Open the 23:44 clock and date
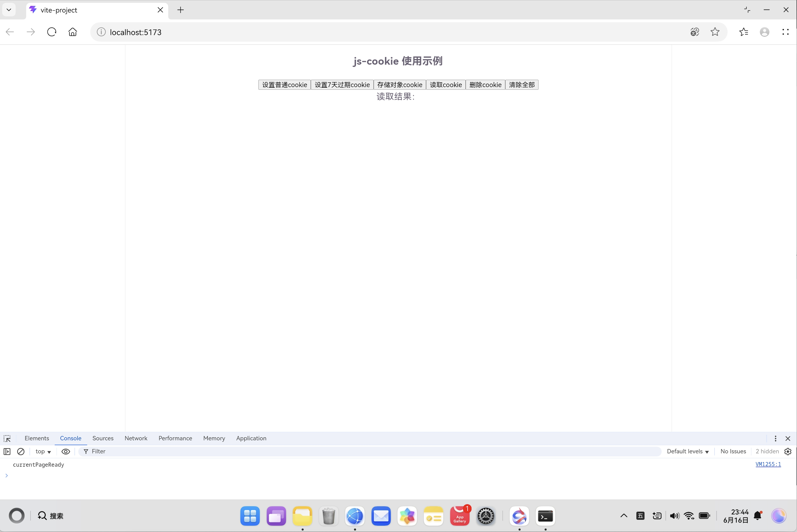 point(736,516)
